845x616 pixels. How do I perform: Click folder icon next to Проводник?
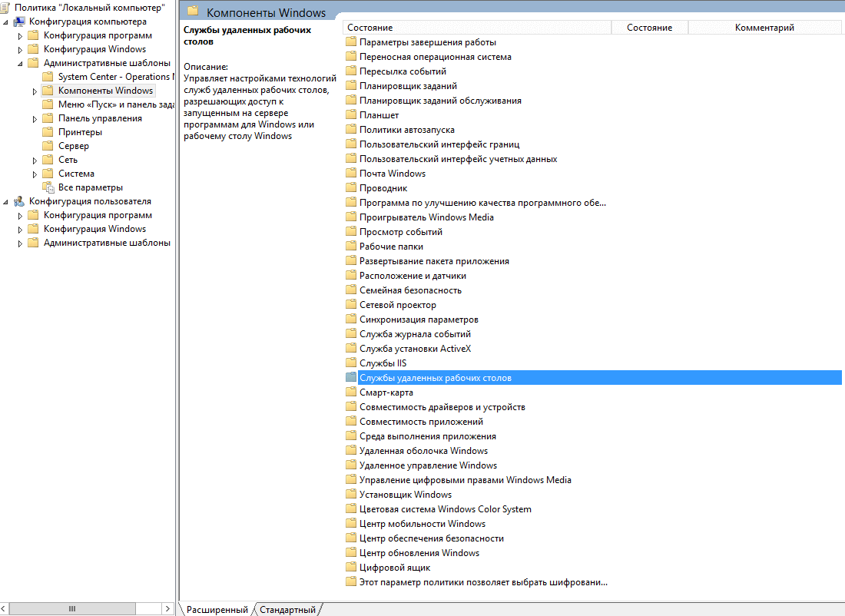point(351,187)
